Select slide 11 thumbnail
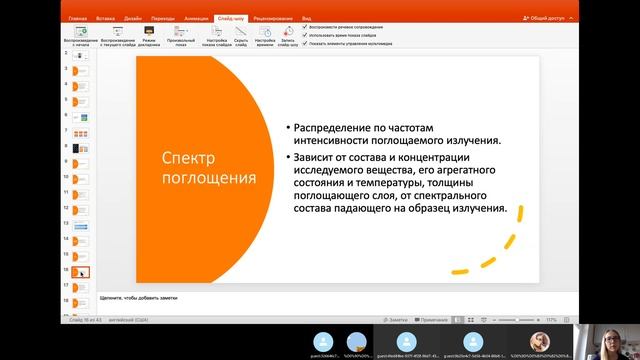640x360 pixels. point(80,195)
